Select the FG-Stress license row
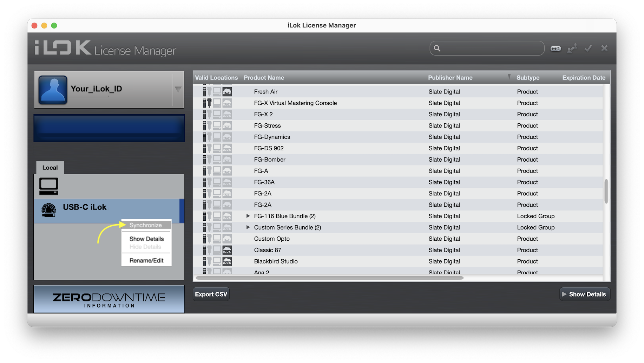The image size is (644, 363). pos(398,125)
